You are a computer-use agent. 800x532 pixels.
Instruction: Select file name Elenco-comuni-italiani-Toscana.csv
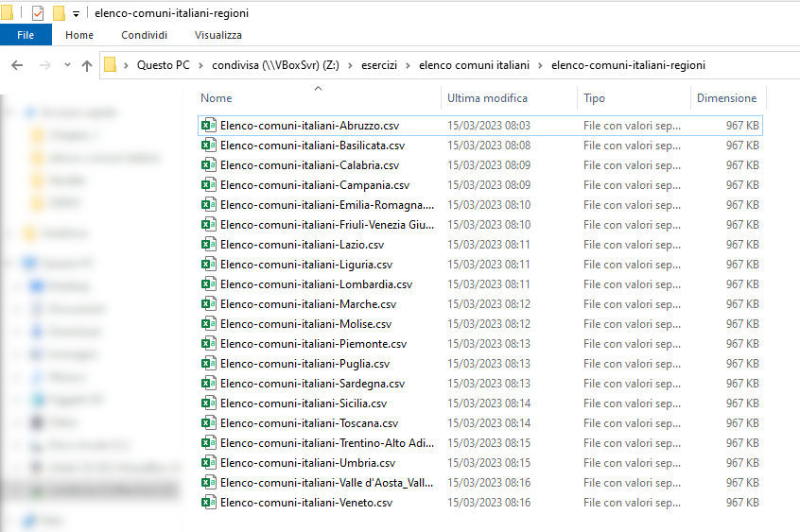pyautogui.click(x=309, y=423)
